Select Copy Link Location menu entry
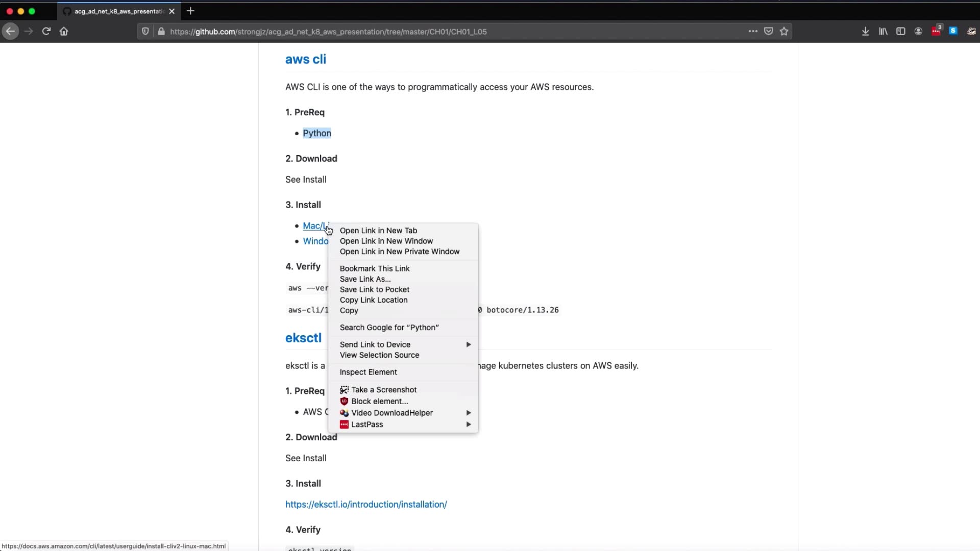The image size is (980, 551). click(373, 300)
